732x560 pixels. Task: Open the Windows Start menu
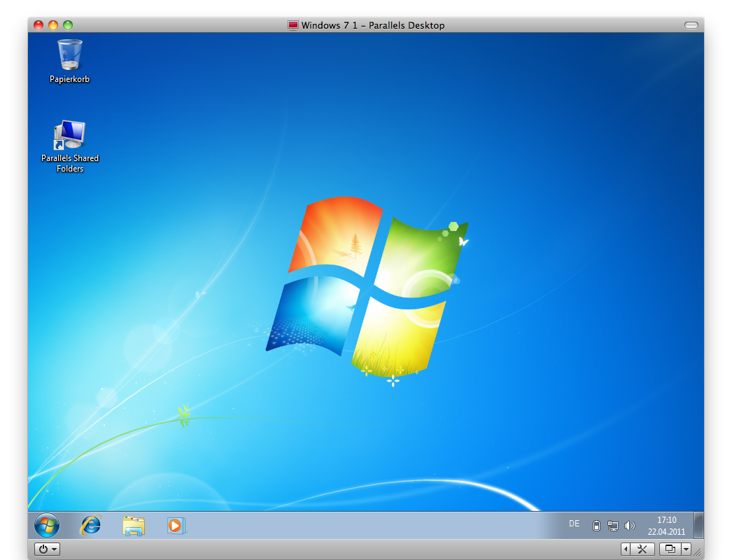pos(46,525)
